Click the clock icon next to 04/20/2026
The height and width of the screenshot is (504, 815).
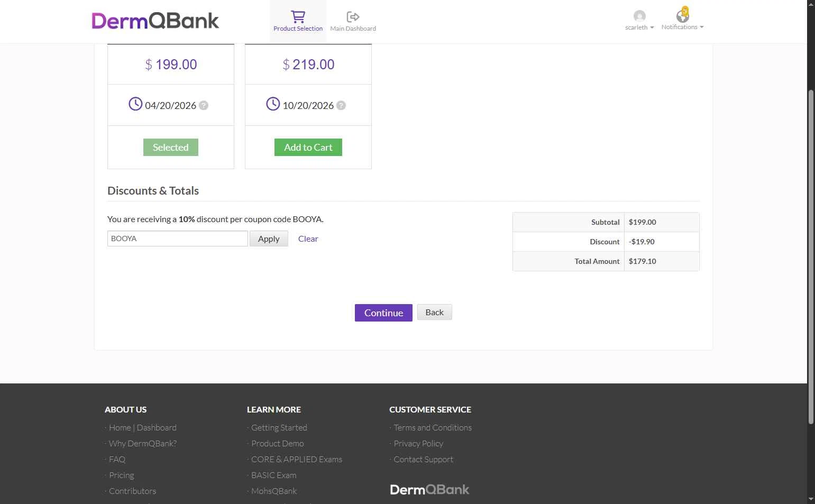[x=135, y=104]
